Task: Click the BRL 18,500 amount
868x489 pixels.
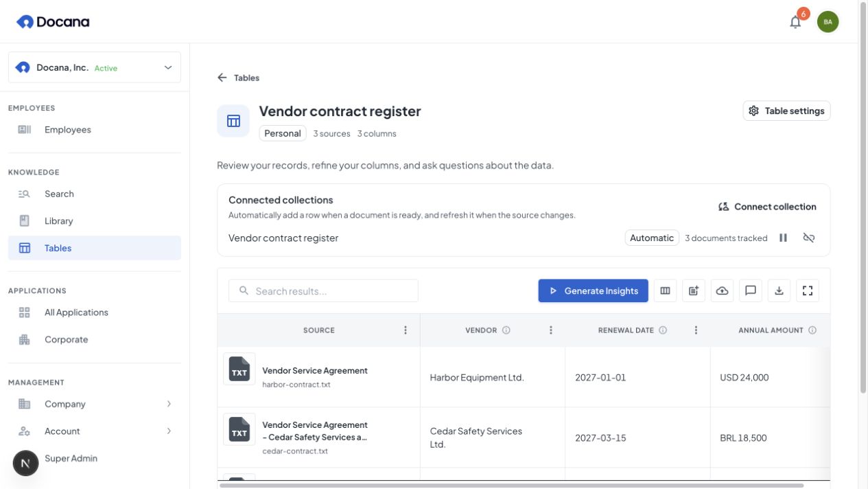Action: click(x=743, y=437)
